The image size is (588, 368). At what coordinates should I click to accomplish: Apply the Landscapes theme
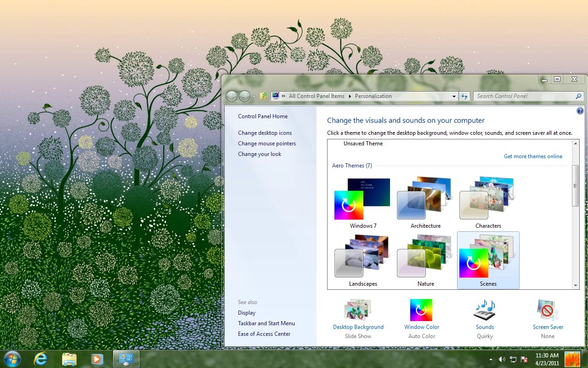363,260
